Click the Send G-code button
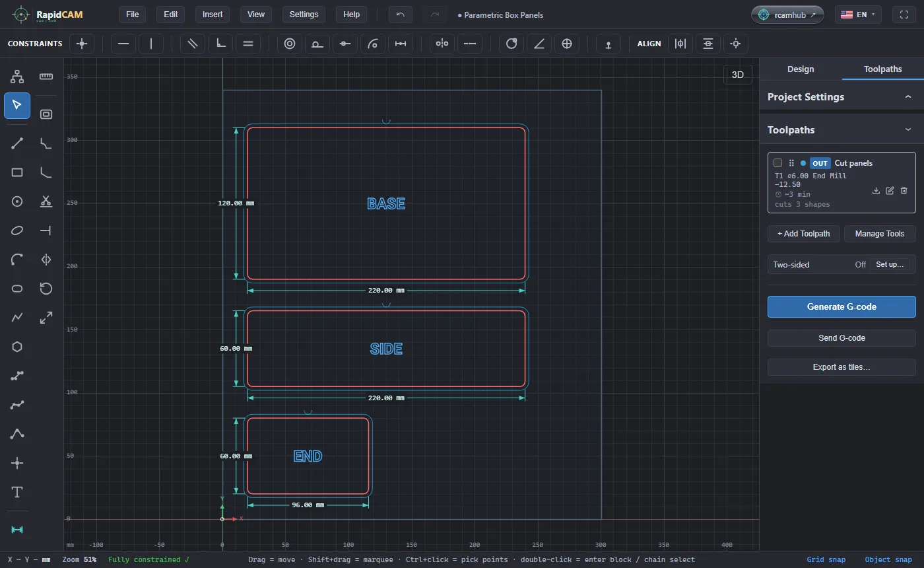This screenshot has height=568, width=924. (x=841, y=338)
